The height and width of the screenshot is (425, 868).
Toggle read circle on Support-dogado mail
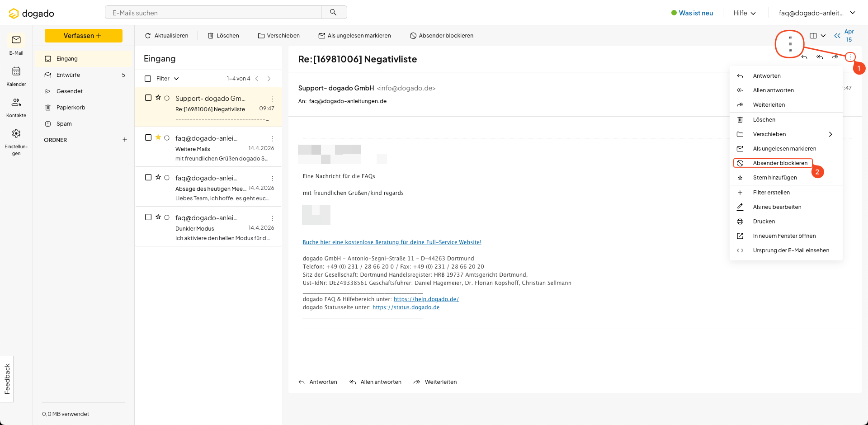point(167,98)
